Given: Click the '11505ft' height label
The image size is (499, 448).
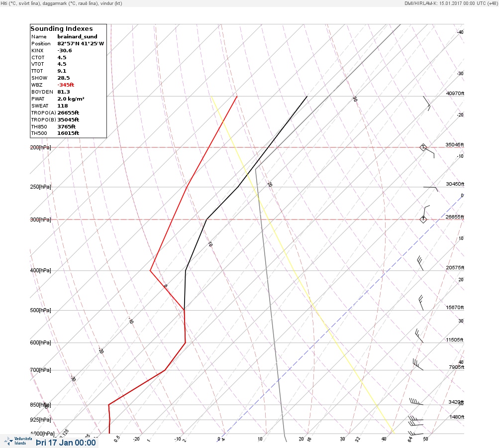Looking at the screenshot, I should [x=455, y=340].
